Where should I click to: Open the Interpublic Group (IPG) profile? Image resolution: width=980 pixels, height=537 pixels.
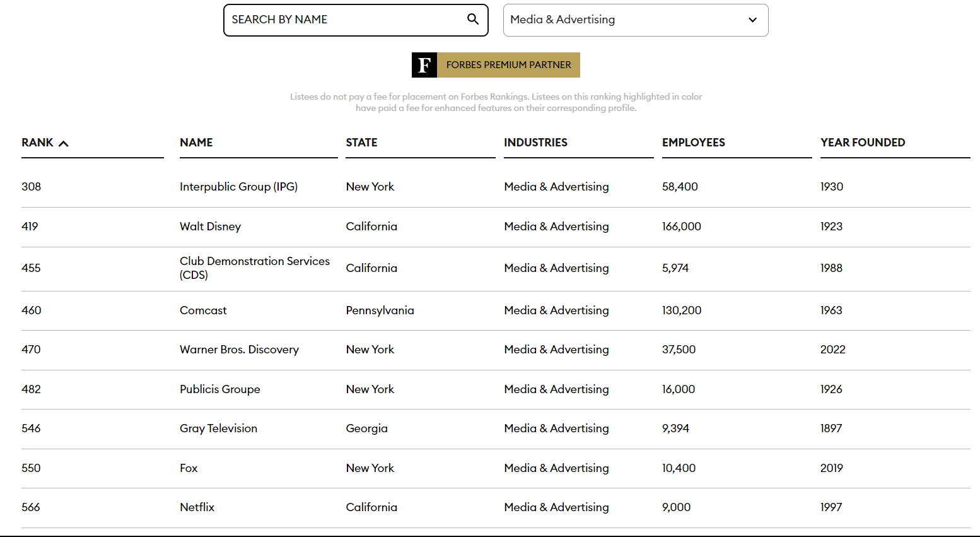point(238,187)
